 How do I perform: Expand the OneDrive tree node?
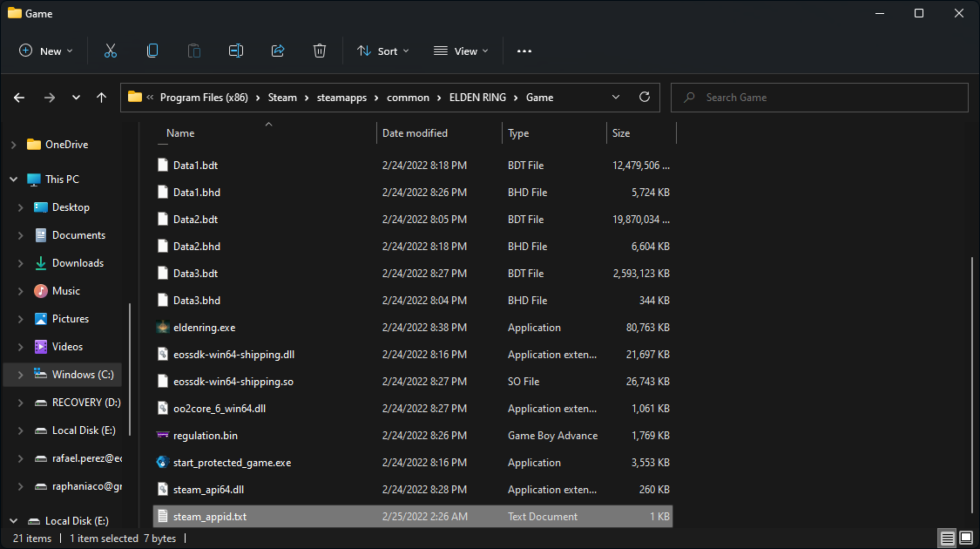pyautogui.click(x=14, y=145)
